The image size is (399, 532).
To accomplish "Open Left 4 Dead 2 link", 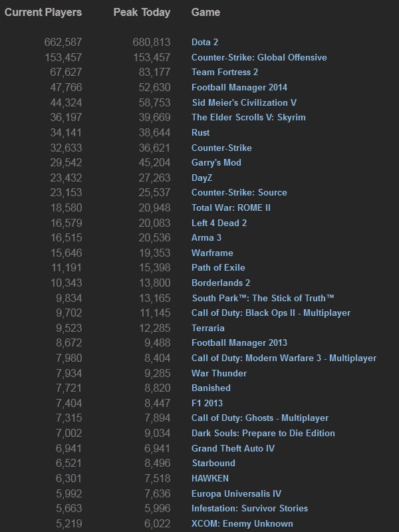I will coord(219,223).
